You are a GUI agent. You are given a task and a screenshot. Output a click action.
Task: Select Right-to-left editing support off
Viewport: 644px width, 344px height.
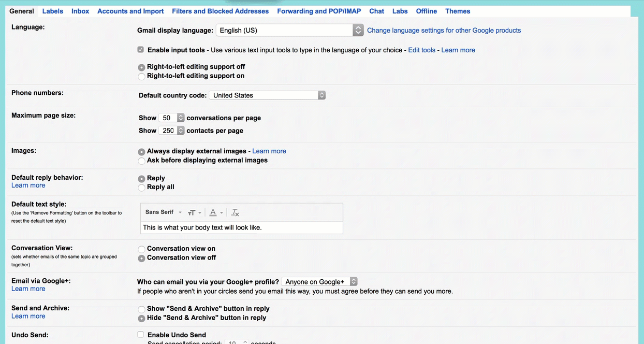pyautogui.click(x=141, y=67)
